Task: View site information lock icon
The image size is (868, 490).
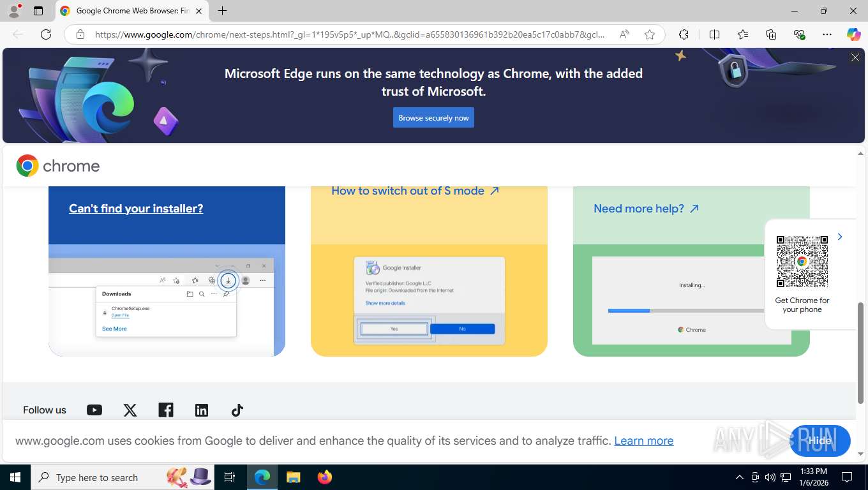Action: tap(80, 34)
